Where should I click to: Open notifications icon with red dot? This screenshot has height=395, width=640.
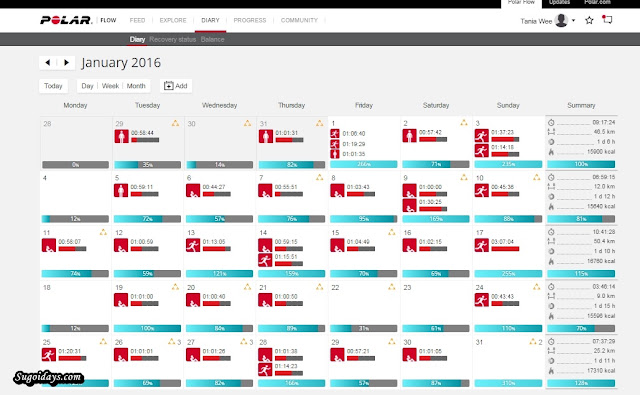tap(607, 20)
